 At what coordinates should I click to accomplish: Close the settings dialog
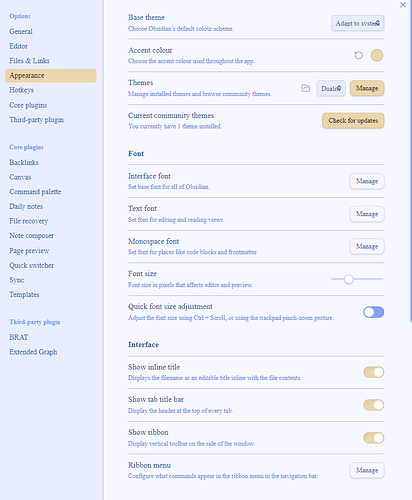pyautogui.click(x=403, y=5)
